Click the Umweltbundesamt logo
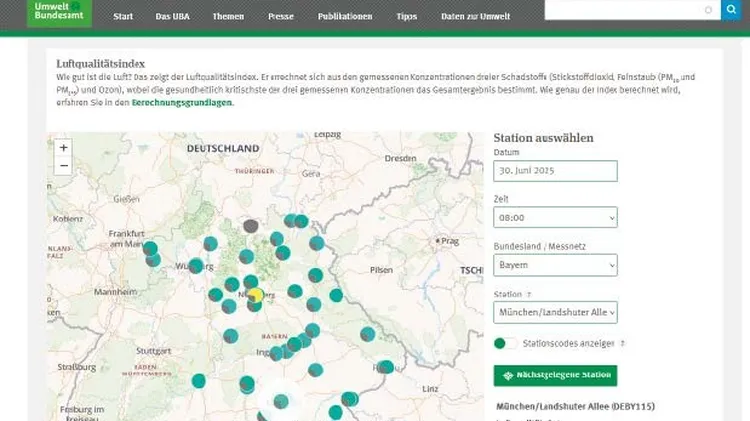 coord(59,13)
